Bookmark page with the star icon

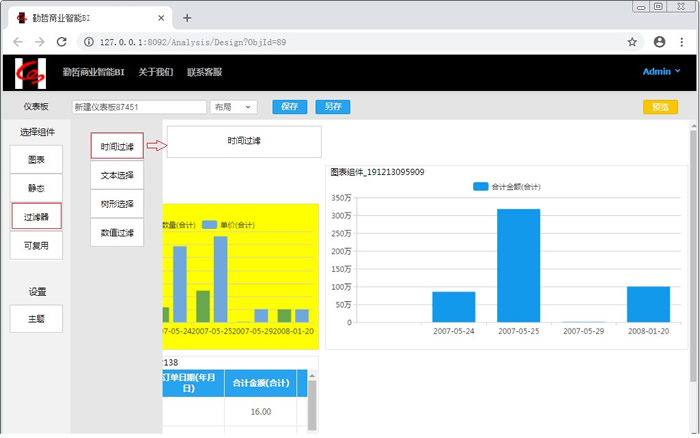[x=632, y=42]
